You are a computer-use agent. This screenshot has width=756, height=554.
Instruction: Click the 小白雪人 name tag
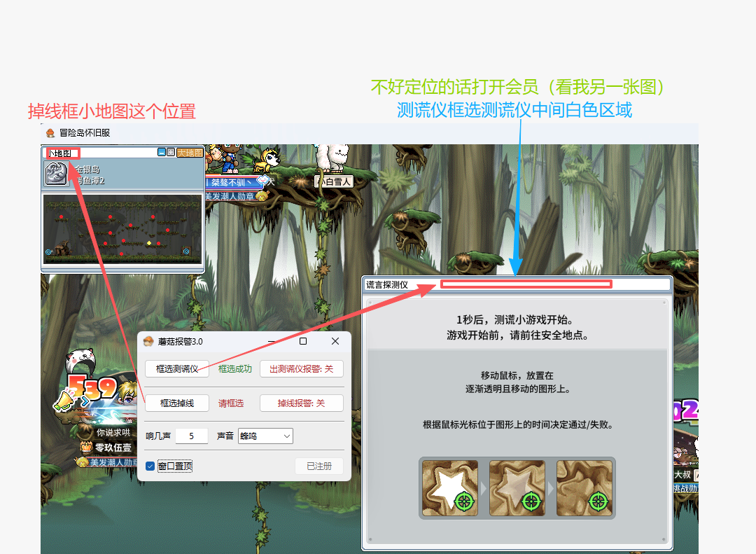click(334, 181)
